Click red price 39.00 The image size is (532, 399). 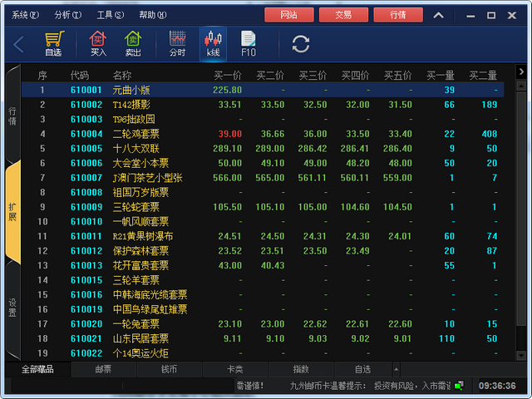pyautogui.click(x=230, y=134)
